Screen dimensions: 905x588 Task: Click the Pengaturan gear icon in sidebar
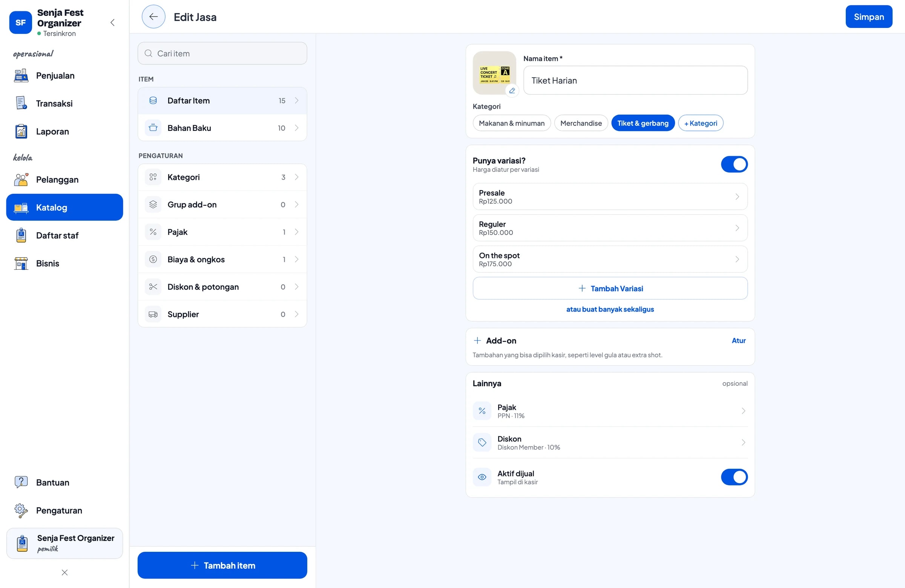coord(21,510)
